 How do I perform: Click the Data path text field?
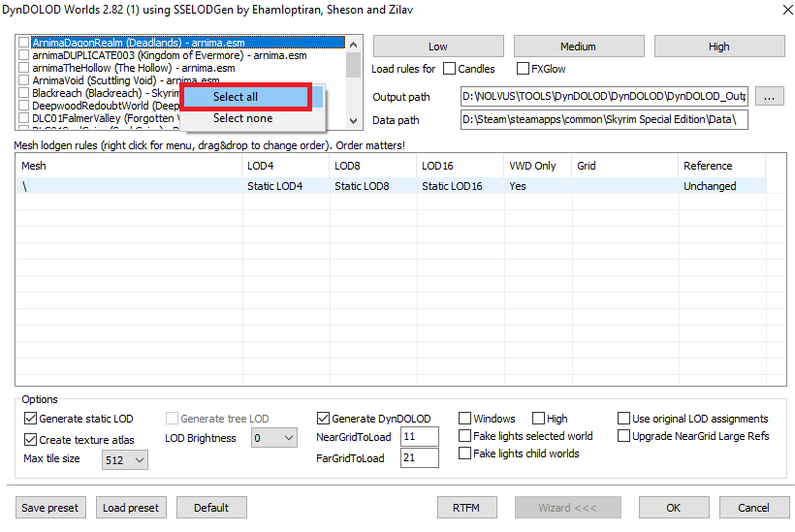pos(604,120)
